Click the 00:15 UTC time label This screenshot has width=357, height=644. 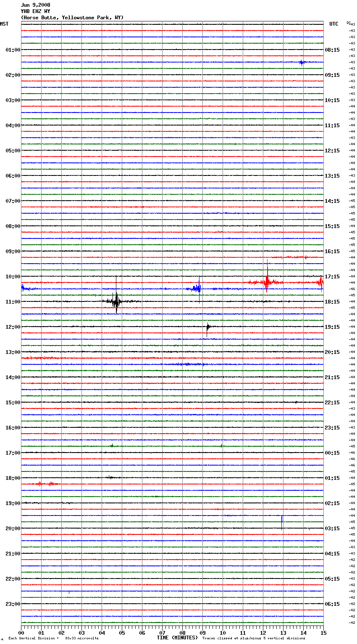(x=332, y=453)
